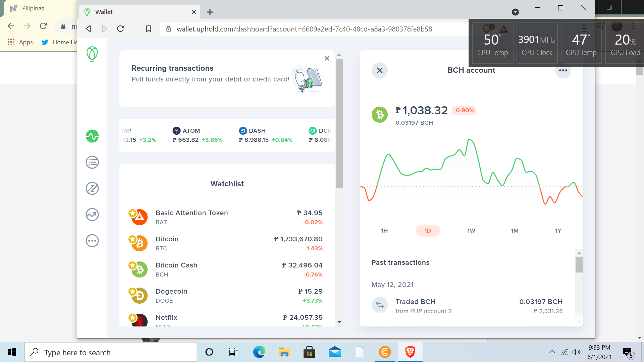Select the 1D chart range
The width and height of the screenshot is (644, 362).
click(x=428, y=231)
